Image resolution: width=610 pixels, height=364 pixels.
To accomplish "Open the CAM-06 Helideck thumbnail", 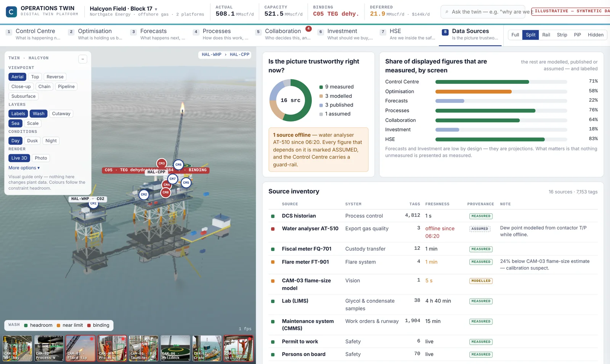I will [175, 348].
